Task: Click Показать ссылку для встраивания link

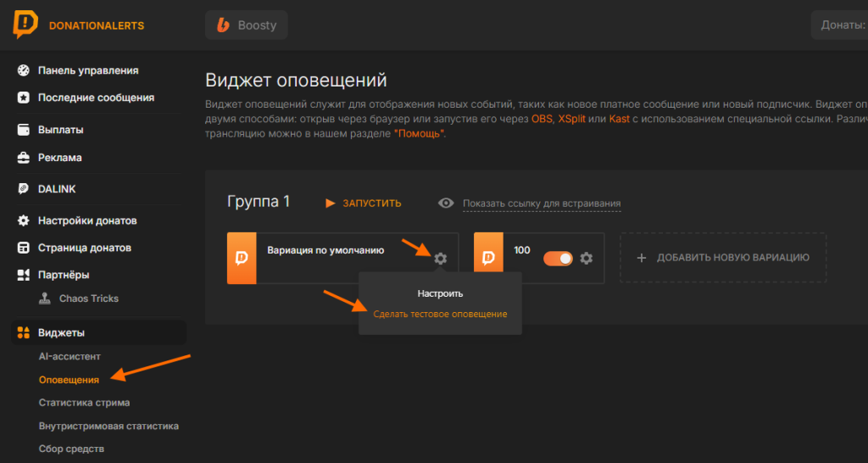Action: pos(542,204)
